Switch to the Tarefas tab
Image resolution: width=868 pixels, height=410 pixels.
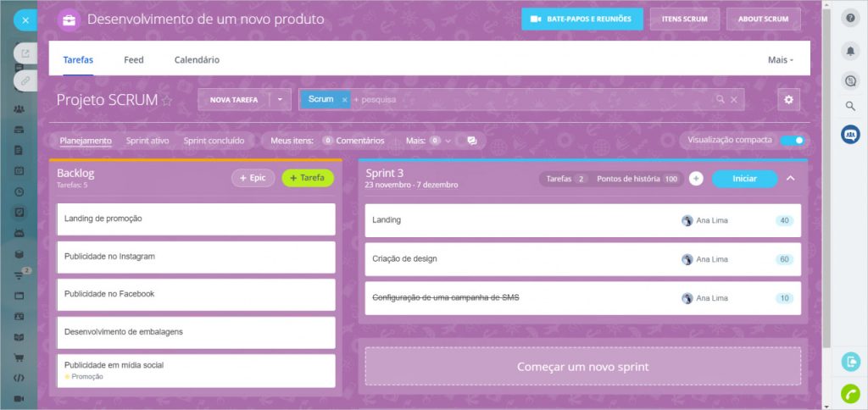point(78,60)
